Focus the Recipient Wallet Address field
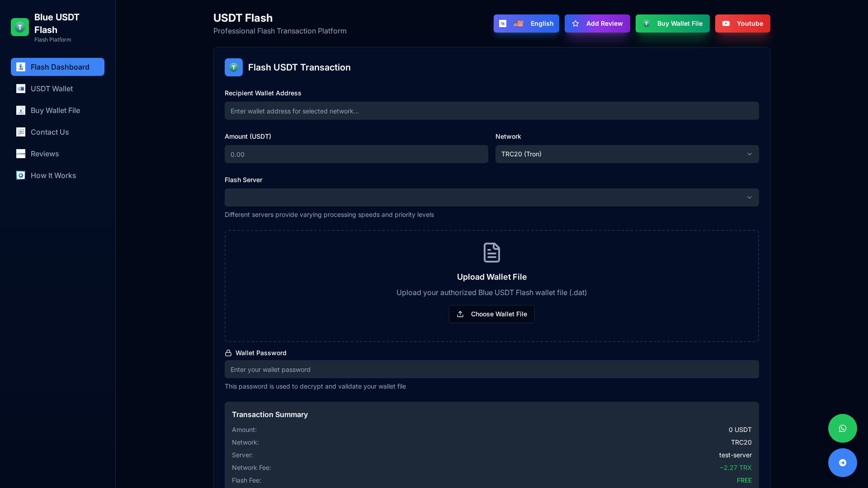 click(x=492, y=111)
